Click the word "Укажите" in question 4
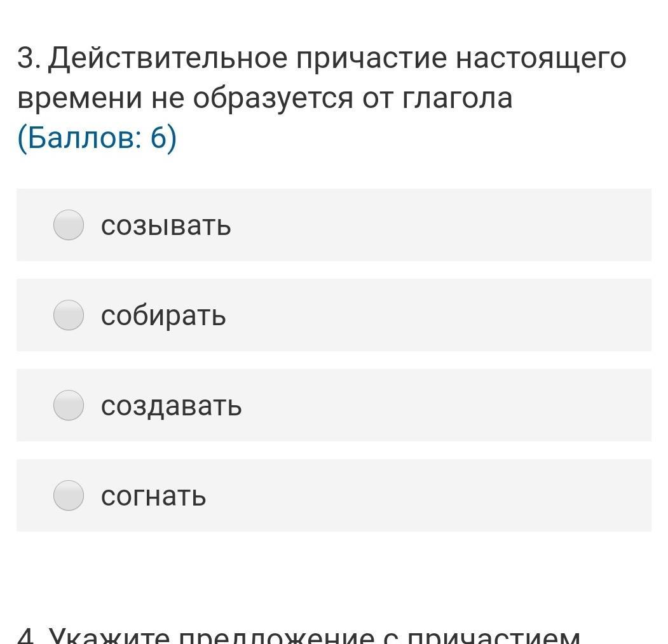 [x=109, y=636]
